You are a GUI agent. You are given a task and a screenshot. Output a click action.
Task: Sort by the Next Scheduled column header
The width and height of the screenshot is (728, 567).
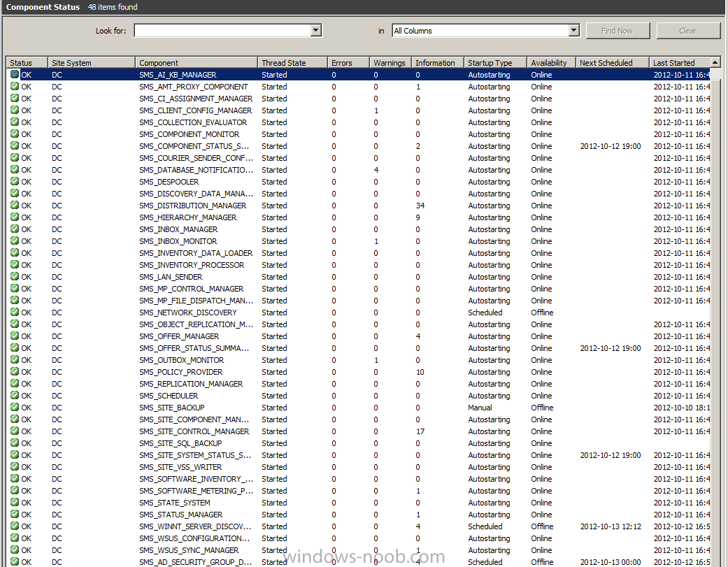613,63
